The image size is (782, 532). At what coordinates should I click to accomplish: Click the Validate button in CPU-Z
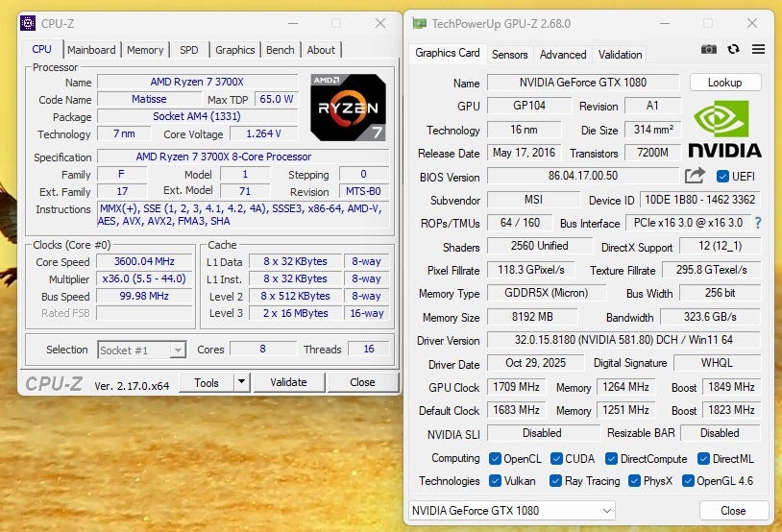coord(288,382)
